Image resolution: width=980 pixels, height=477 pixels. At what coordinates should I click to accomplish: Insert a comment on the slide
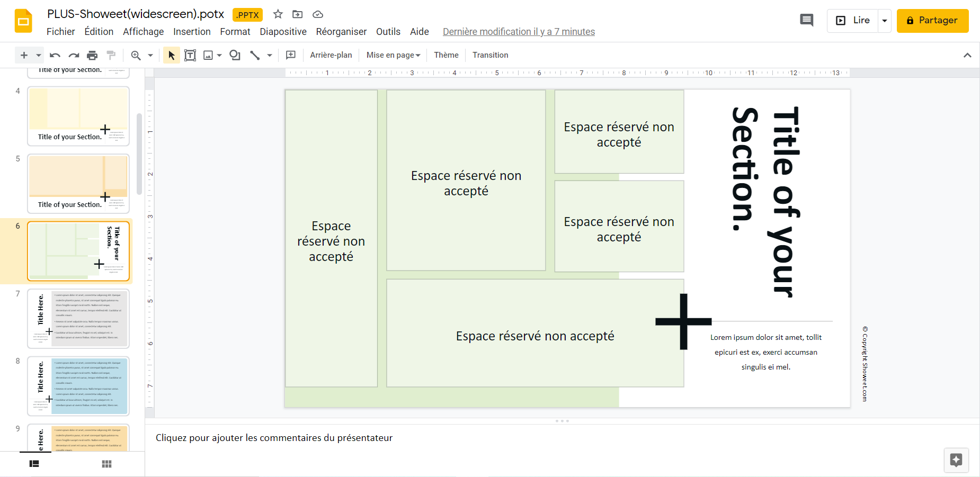pos(290,55)
